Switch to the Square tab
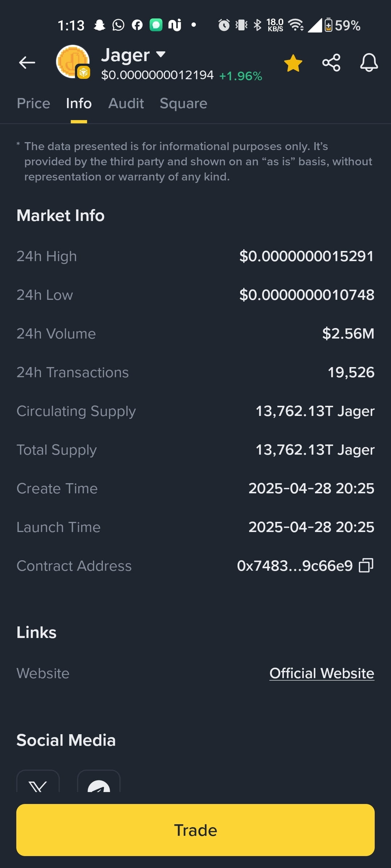391x868 pixels. pos(184,104)
